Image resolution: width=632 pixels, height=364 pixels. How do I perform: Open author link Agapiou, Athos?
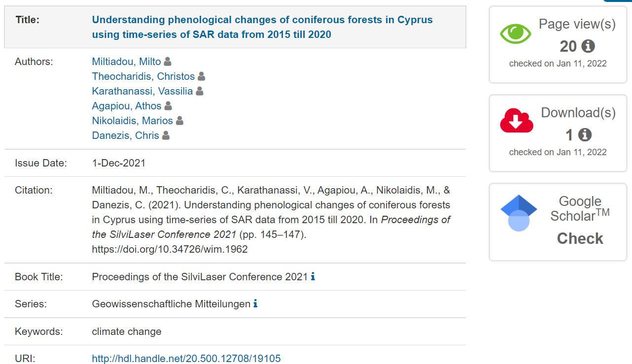[x=126, y=106]
